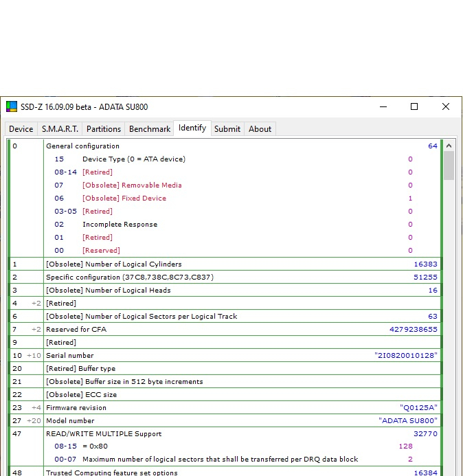Viewport: 463px width, 476px height.
Task: Close the SSD-Z window
Action: tap(446, 106)
